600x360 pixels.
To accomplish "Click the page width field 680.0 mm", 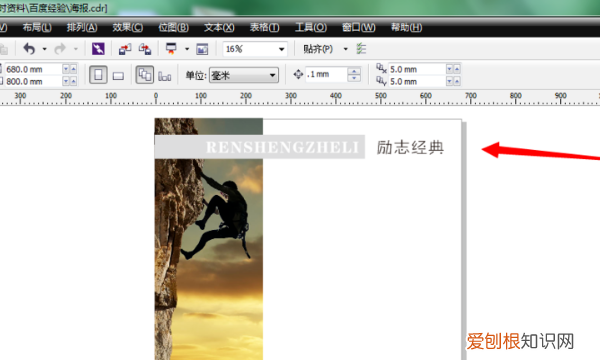I will click(x=33, y=69).
